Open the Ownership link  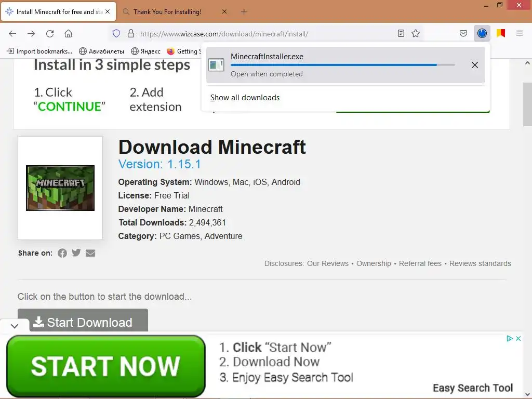(x=374, y=263)
